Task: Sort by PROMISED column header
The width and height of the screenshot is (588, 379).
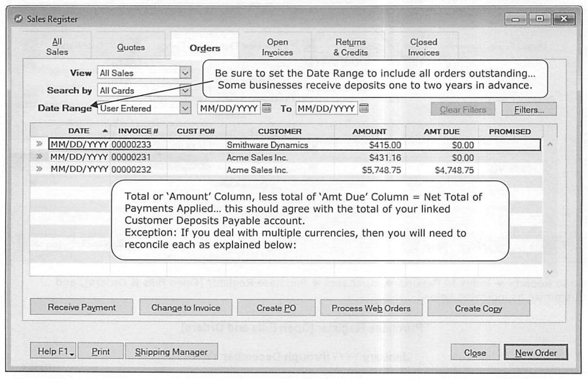Action: click(510, 131)
